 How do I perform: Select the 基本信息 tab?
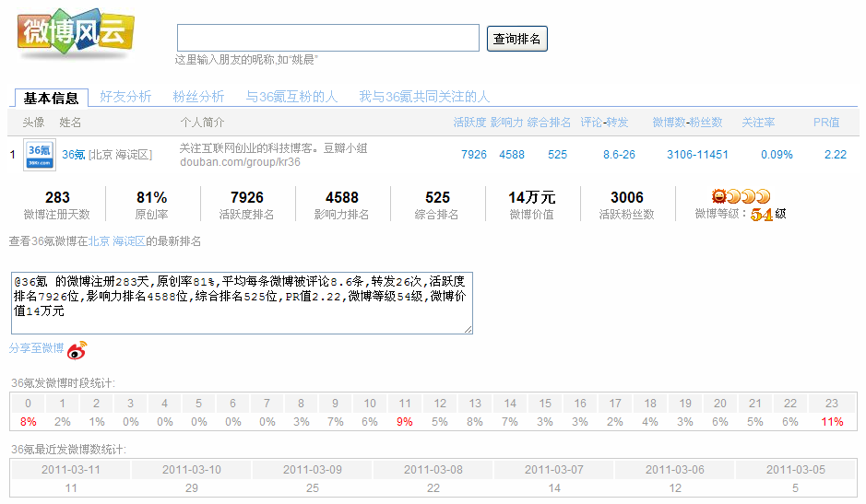(52, 98)
